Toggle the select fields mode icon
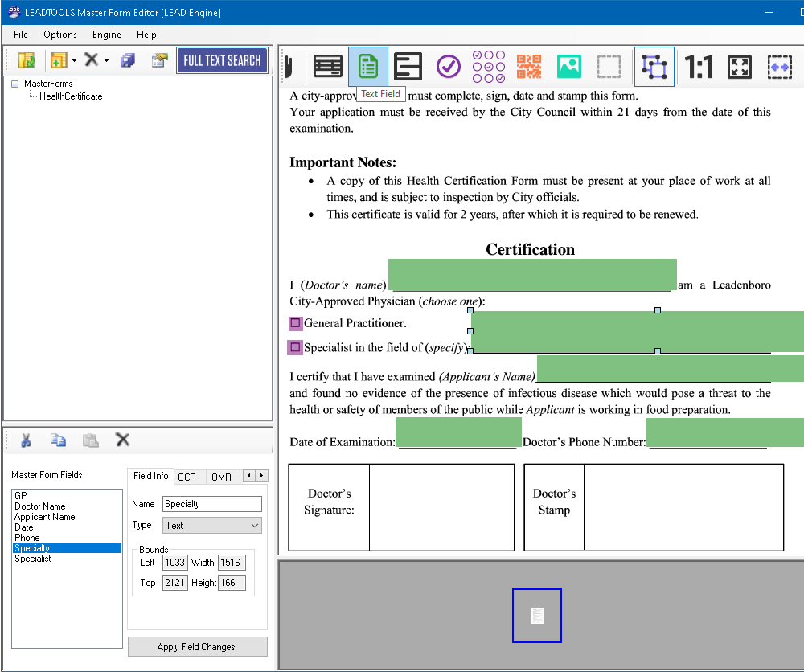 pyautogui.click(x=654, y=67)
